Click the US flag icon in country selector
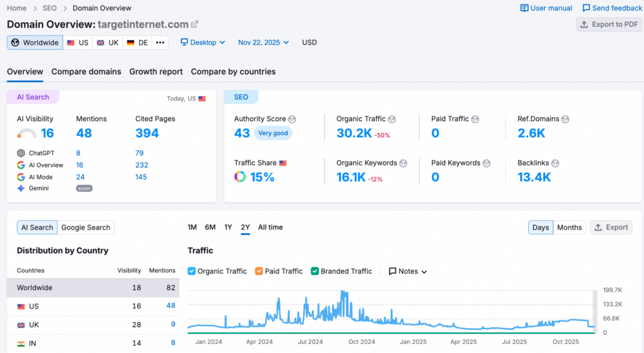Viewport: 644px width, 353px height. [71, 42]
